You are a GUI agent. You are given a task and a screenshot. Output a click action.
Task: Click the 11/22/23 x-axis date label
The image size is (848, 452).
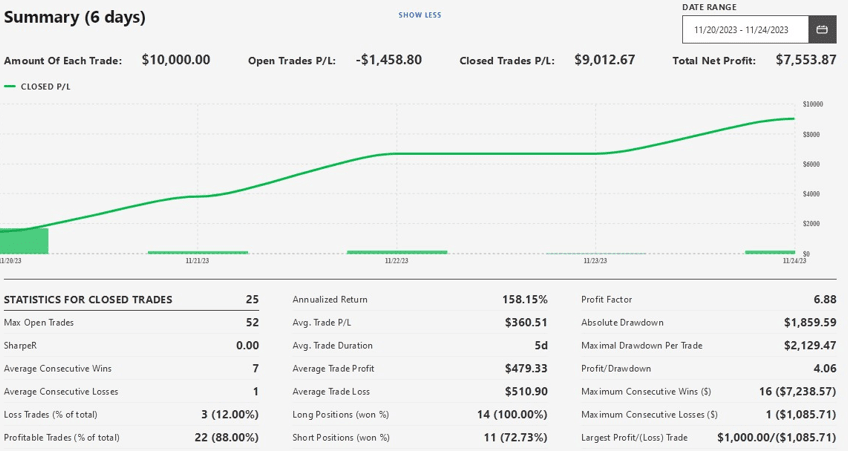pos(396,261)
